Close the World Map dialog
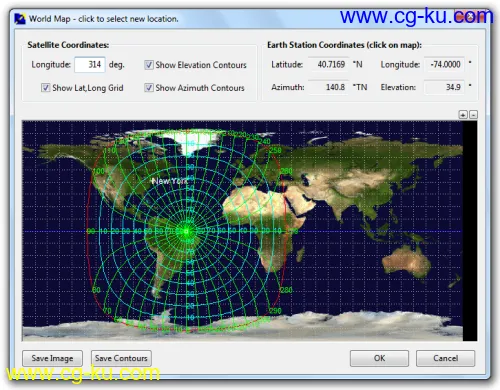The image size is (500, 390). click(x=470, y=16)
